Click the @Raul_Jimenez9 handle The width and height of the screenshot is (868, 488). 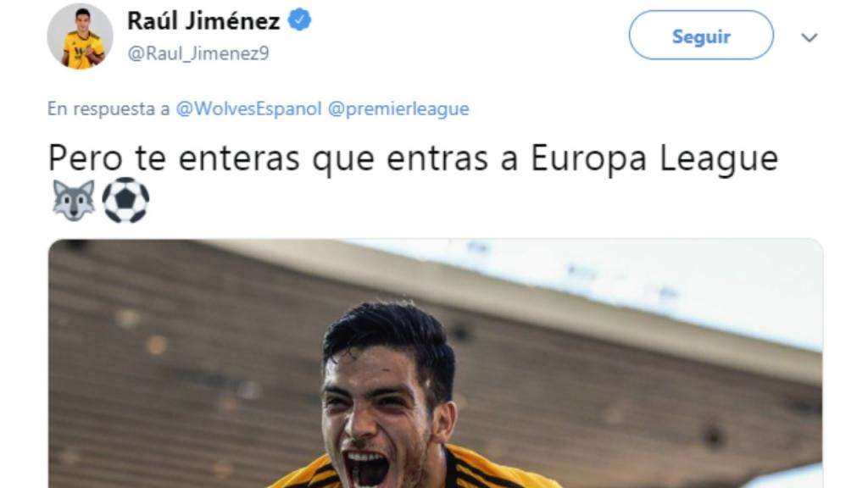point(198,53)
